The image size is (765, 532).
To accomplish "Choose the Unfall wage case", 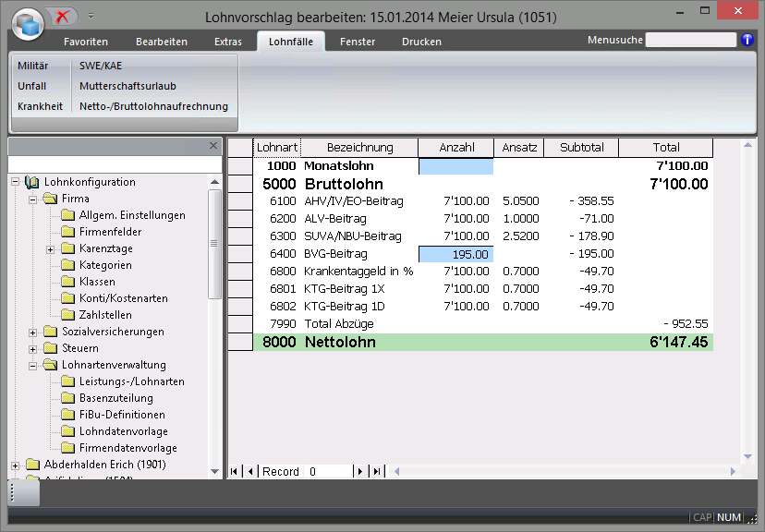I will (32, 86).
